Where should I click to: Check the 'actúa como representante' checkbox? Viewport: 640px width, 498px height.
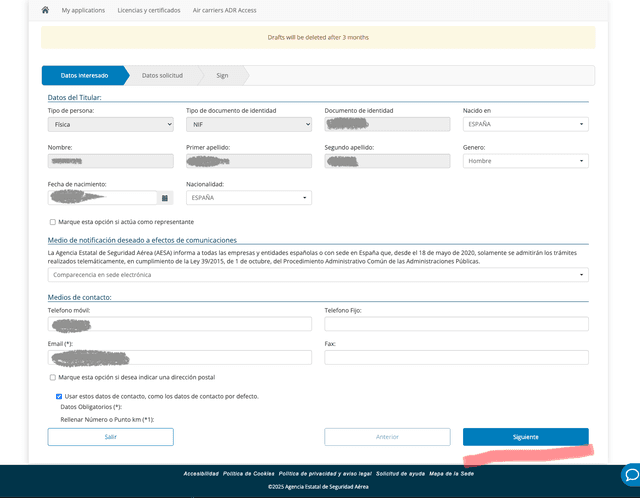click(x=53, y=222)
